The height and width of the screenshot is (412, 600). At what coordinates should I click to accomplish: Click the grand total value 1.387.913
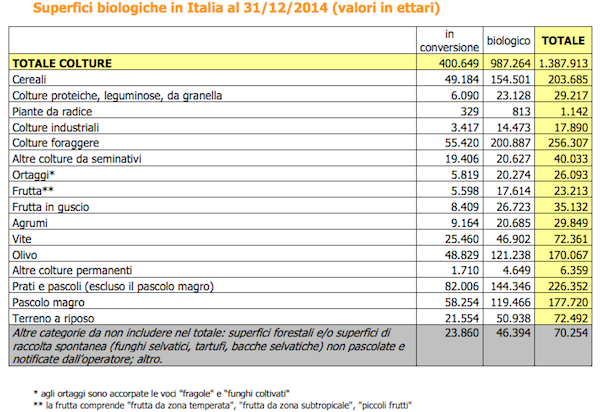(x=564, y=64)
